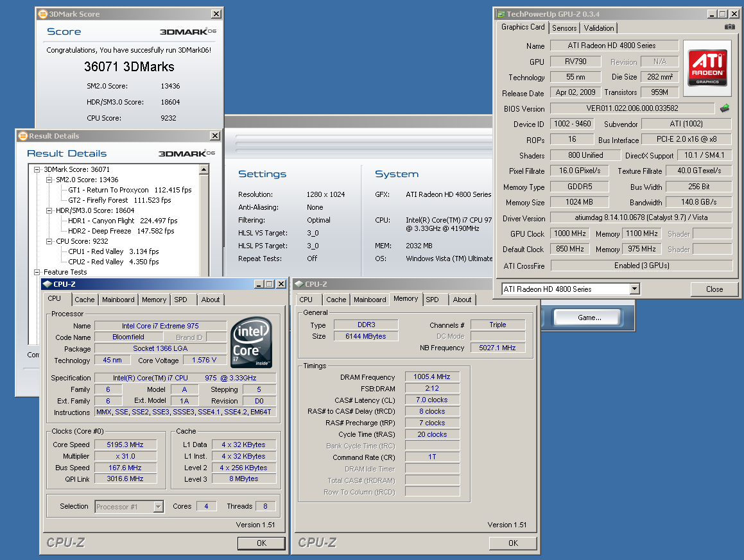Switch to Validation tab in GPU-Z
744x560 pixels.
click(x=599, y=28)
